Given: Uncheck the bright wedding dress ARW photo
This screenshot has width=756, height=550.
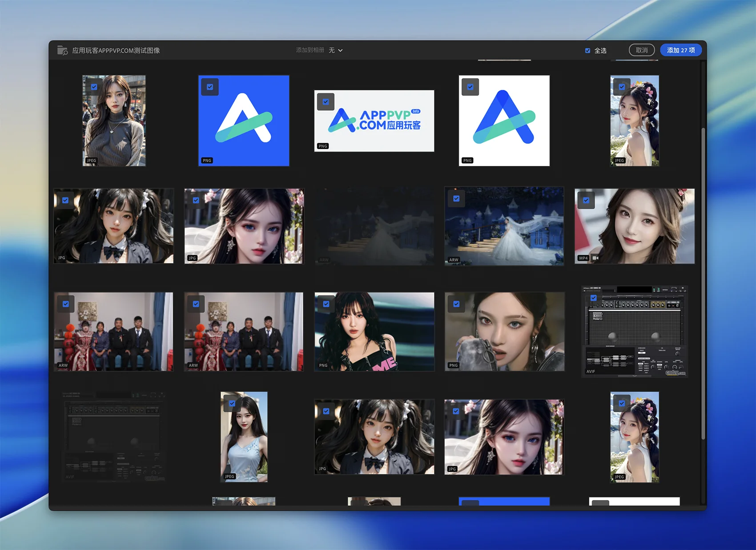Looking at the screenshot, I should tap(456, 199).
